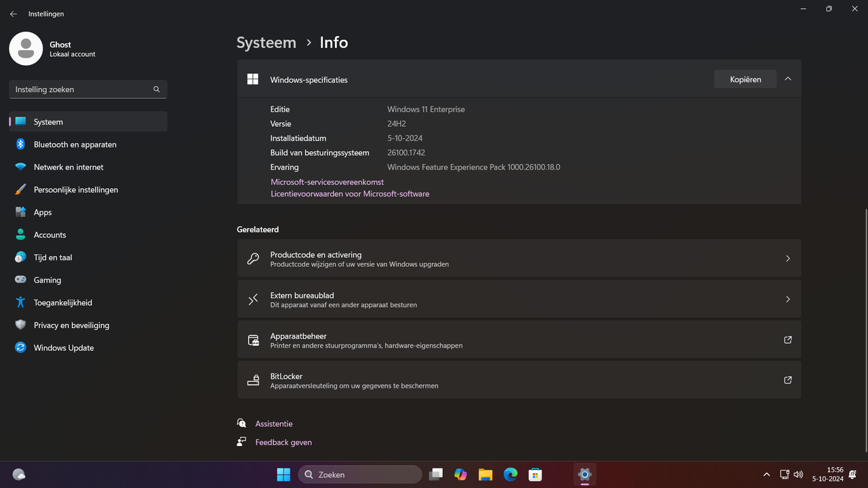This screenshot has height=488, width=868.
Task: Show hidden system tray icons
Action: (x=766, y=474)
